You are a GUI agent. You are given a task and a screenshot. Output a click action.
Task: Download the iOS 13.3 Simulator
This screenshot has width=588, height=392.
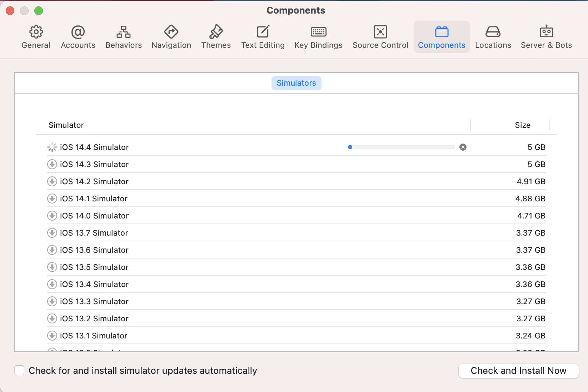click(x=52, y=301)
